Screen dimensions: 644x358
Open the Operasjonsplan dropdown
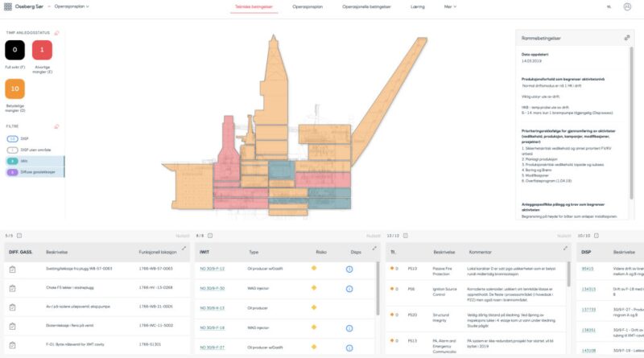[70, 6]
